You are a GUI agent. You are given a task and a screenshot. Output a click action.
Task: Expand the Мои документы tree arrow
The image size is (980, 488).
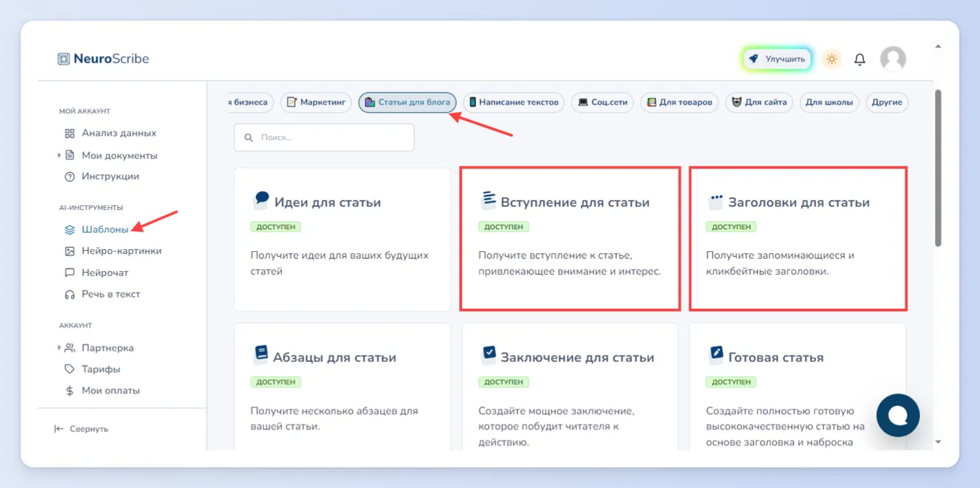tap(59, 155)
